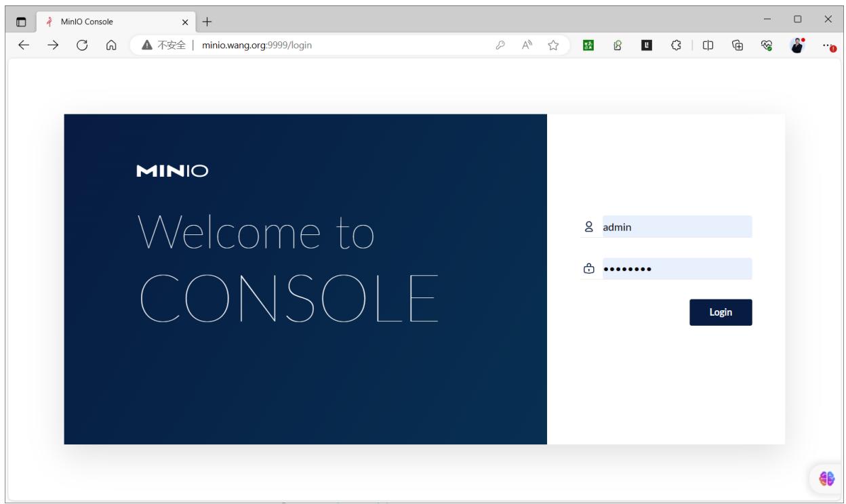
Task: Open the dark square extension icon
Action: pyautogui.click(x=646, y=45)
